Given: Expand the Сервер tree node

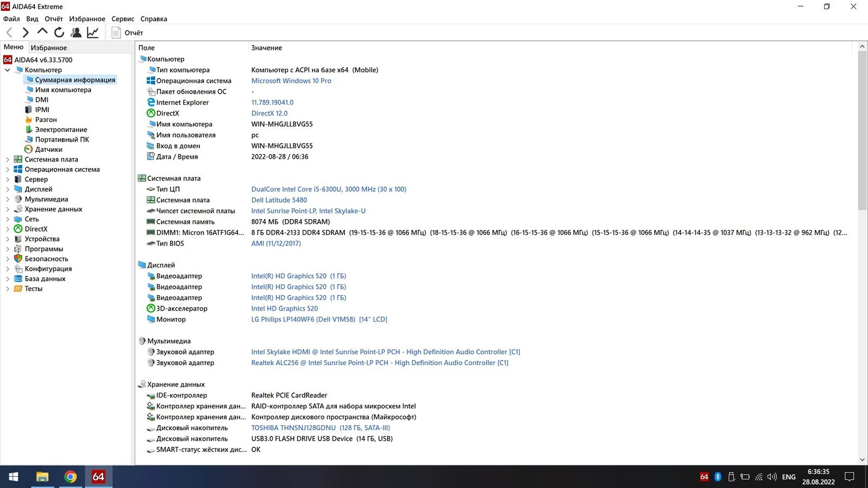Looking at the screenshot, I should click(8, 179).
